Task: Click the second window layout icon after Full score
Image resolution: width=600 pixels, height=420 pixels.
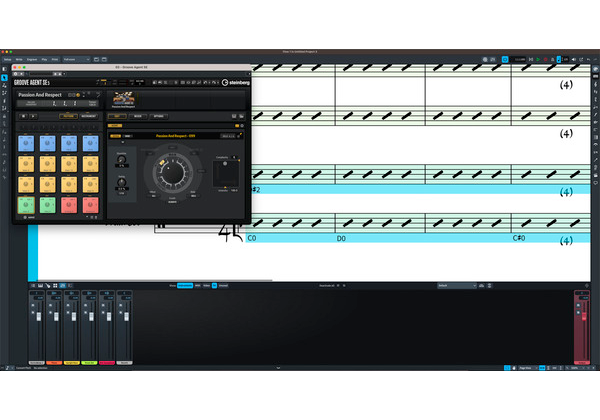Action: pyautogui.click(x=104, y=59)
